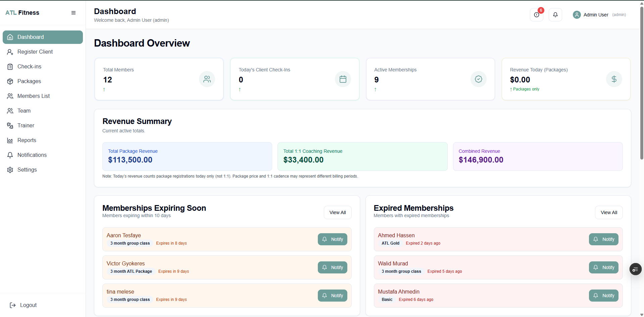
Task: Notify tina melese about expiration
Action: tap(333, 296)
